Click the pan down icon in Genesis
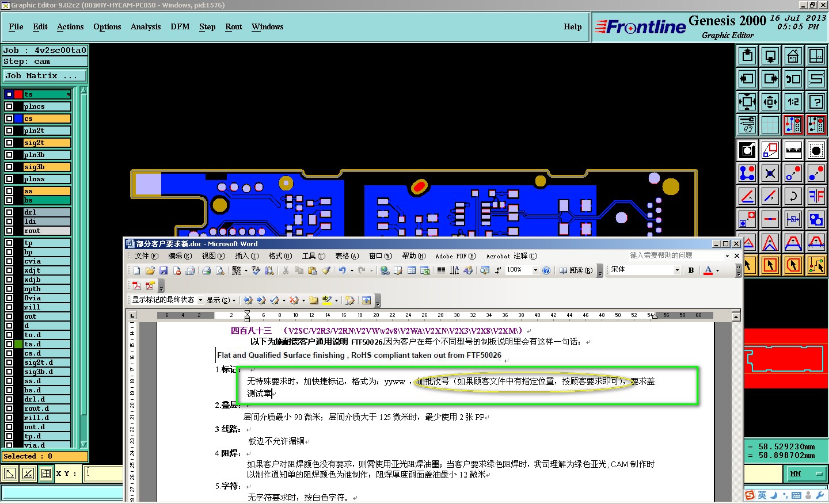Image resolution: width=829 pixels, height=504 pixels. [770, 56]
